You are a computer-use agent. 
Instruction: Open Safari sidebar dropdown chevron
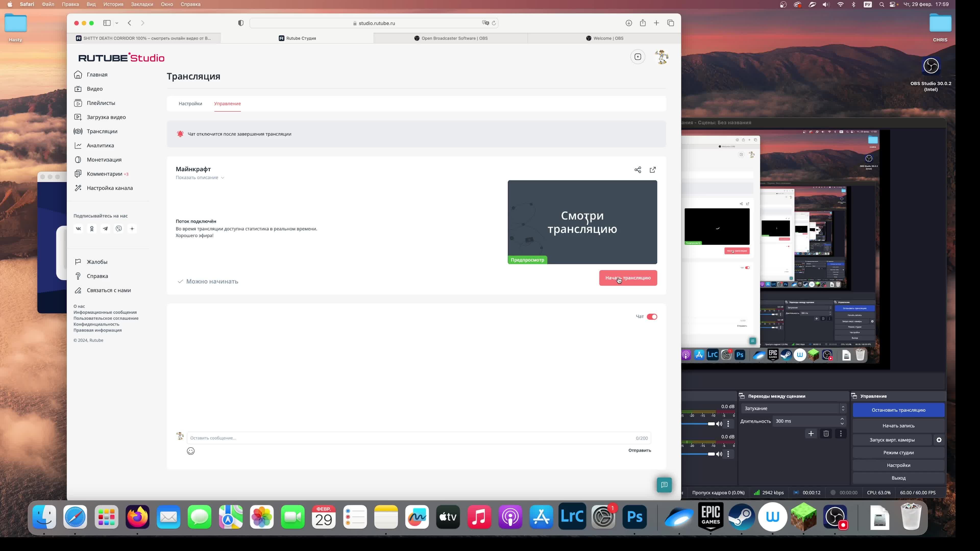(x=117, y=23)
